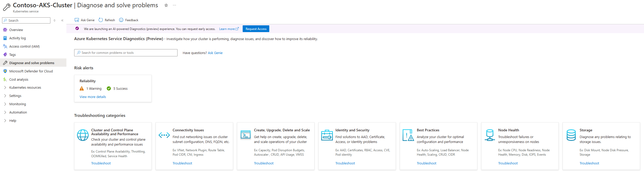Image resolution: width=644 pixels, height=174 pixels.
Task: Click the purple preview banner icon
Action: pyautogui.click(x=77, y=28)
